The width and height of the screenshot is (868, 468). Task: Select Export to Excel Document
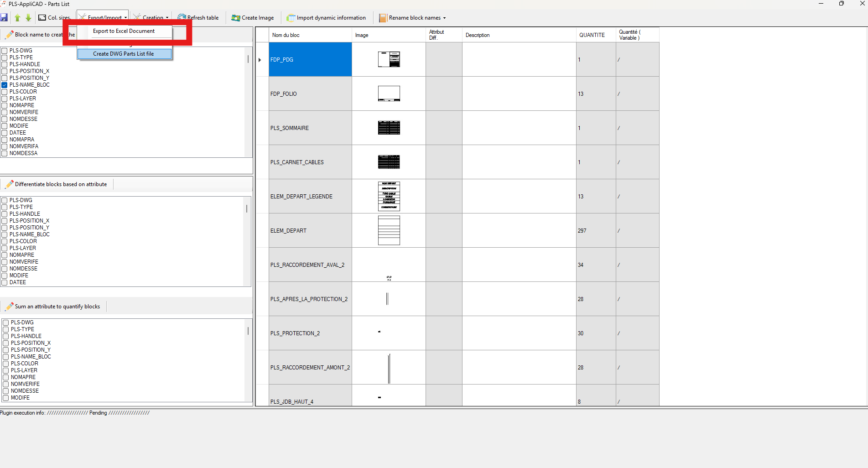(124, 31)
